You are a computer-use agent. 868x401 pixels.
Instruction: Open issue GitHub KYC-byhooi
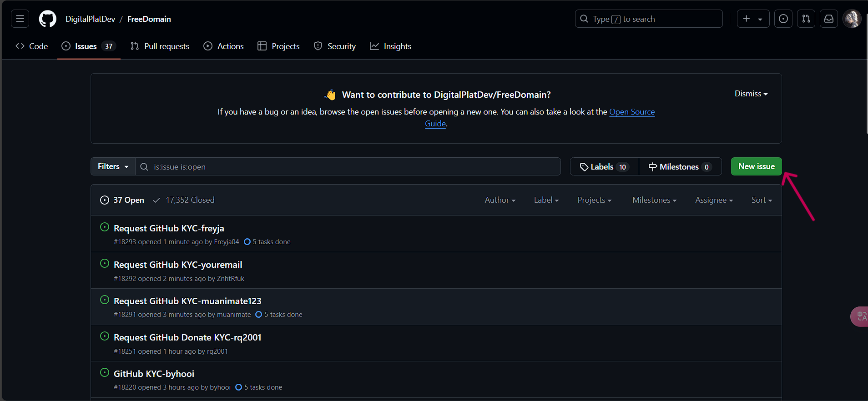click(154, 374)
